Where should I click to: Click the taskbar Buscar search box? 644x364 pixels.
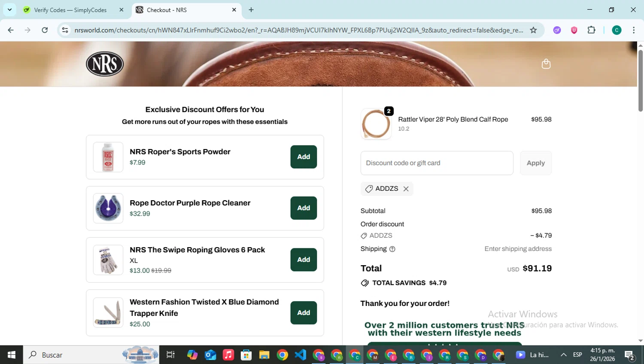click(91, 355)
